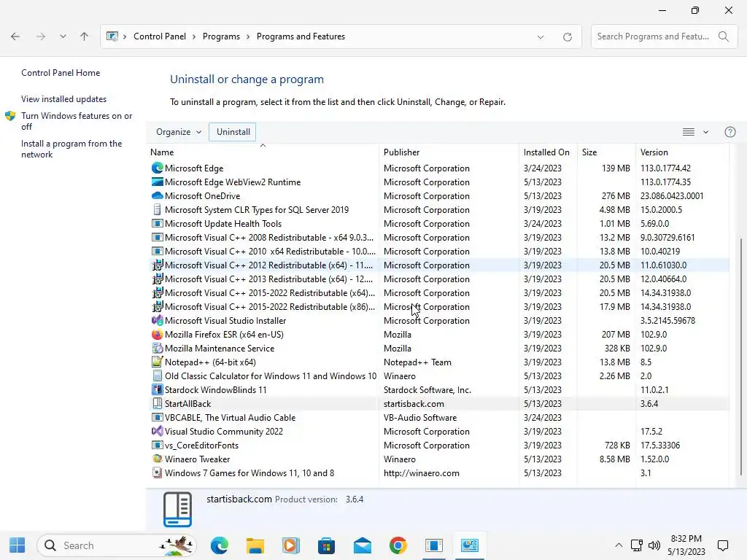Click the Uninstall button
Screen dimensions: 747x560
click(x=233, y=132)
